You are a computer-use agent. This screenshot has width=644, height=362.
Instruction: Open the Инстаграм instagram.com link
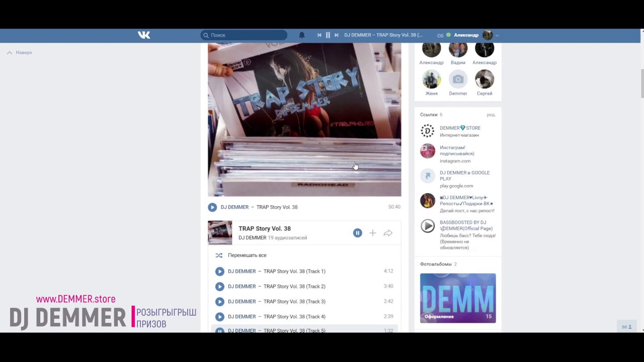[x=457, y=151]
